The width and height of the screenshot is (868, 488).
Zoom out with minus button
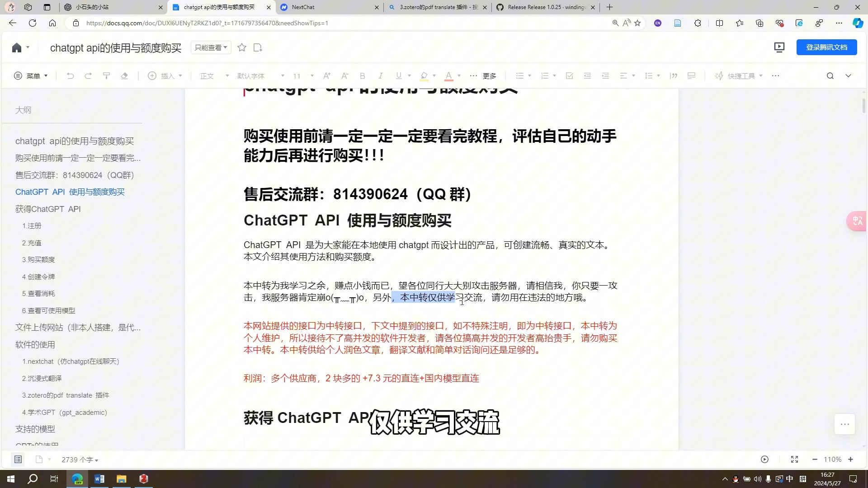[815, 460]
